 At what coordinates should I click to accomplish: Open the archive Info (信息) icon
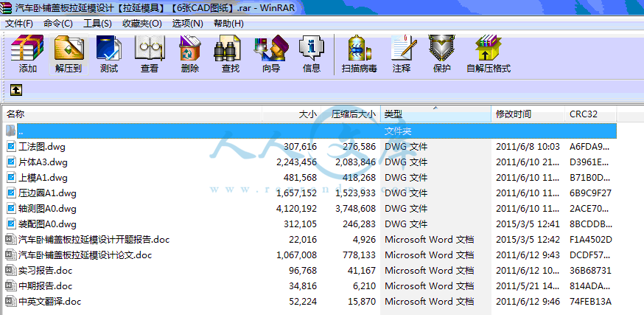(312, 48)
